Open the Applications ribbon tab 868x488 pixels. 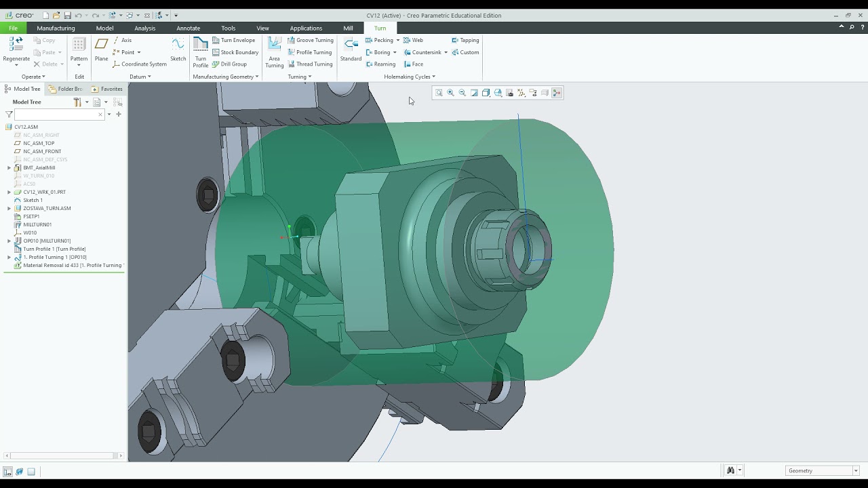pos(306,28)
